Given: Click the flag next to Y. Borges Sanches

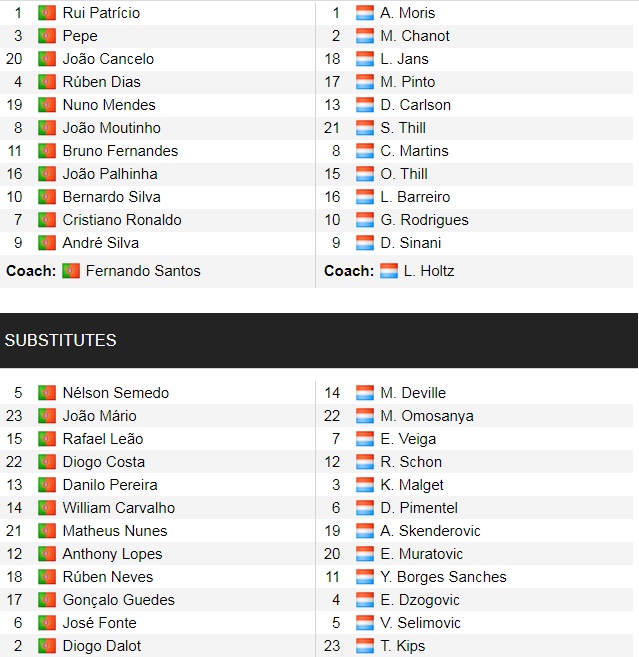Looking at the screenshot, I should click(x=365, y=577).
